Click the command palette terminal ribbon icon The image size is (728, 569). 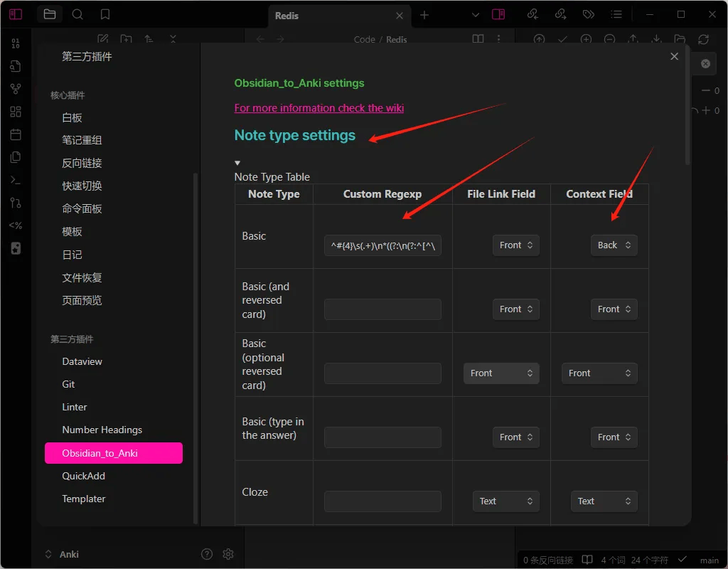16,180
